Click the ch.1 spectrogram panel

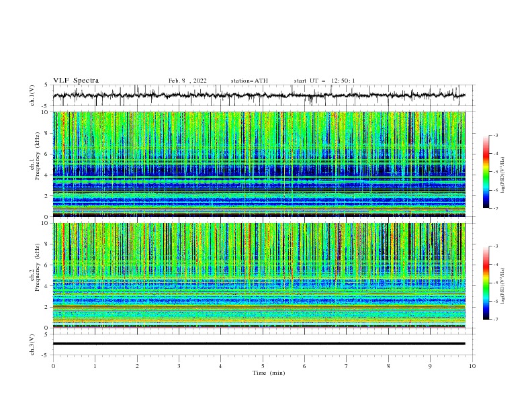[x=259, y=164]
